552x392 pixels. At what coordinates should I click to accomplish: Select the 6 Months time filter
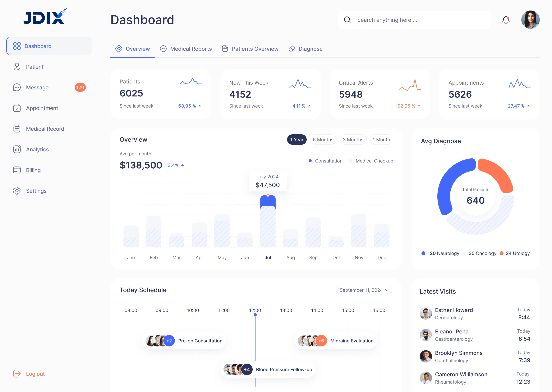[323, 140]
